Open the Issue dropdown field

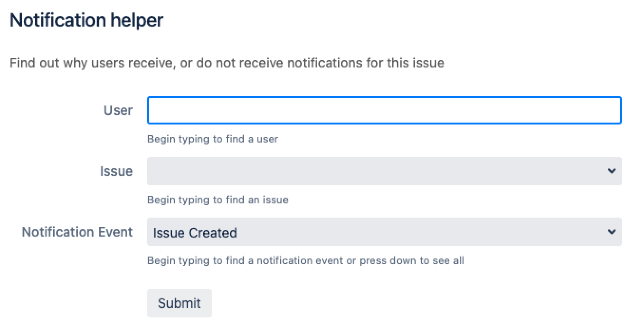coord(375,171)
